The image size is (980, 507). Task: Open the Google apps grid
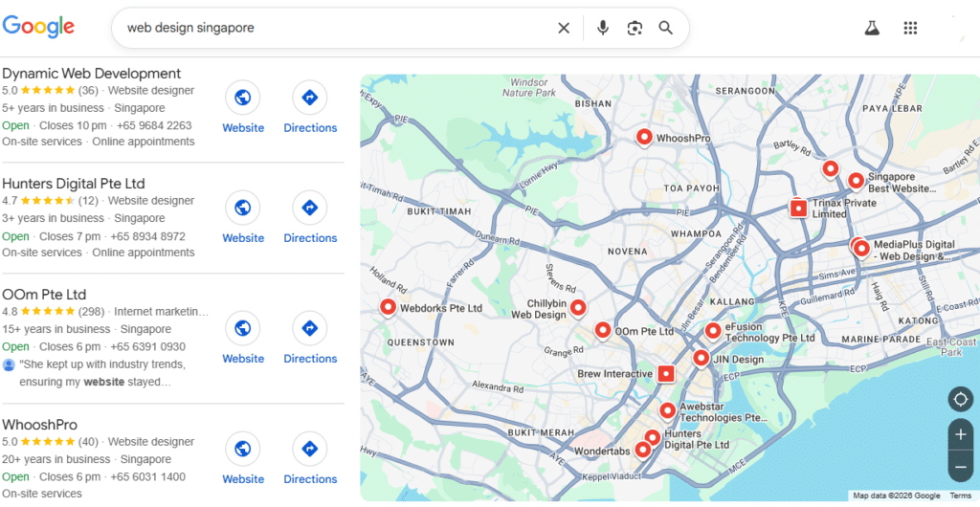pos(911,28)
